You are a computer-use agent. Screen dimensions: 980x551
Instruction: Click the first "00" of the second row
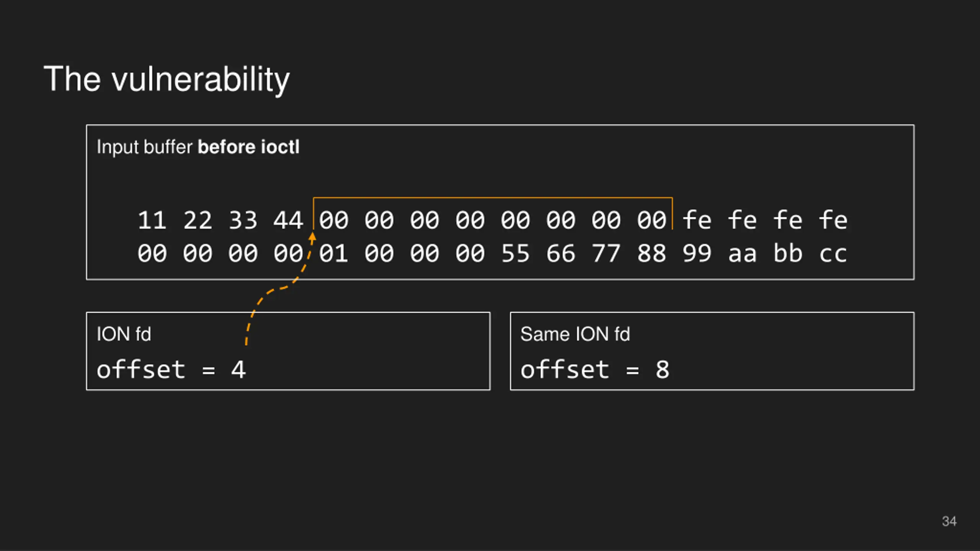[x=152, y=253]
